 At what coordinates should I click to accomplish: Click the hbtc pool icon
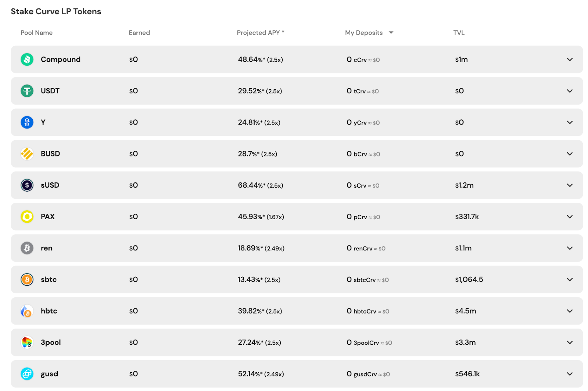coord(27,311)
